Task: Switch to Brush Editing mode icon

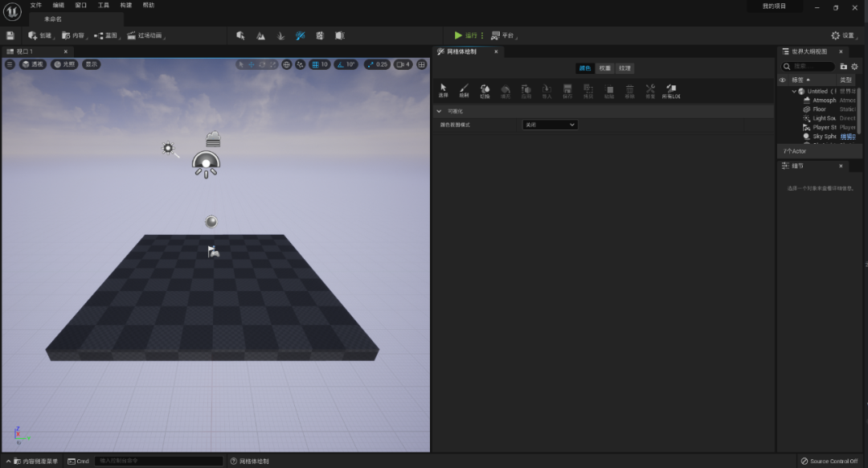Action: click(x=340, y=35)
